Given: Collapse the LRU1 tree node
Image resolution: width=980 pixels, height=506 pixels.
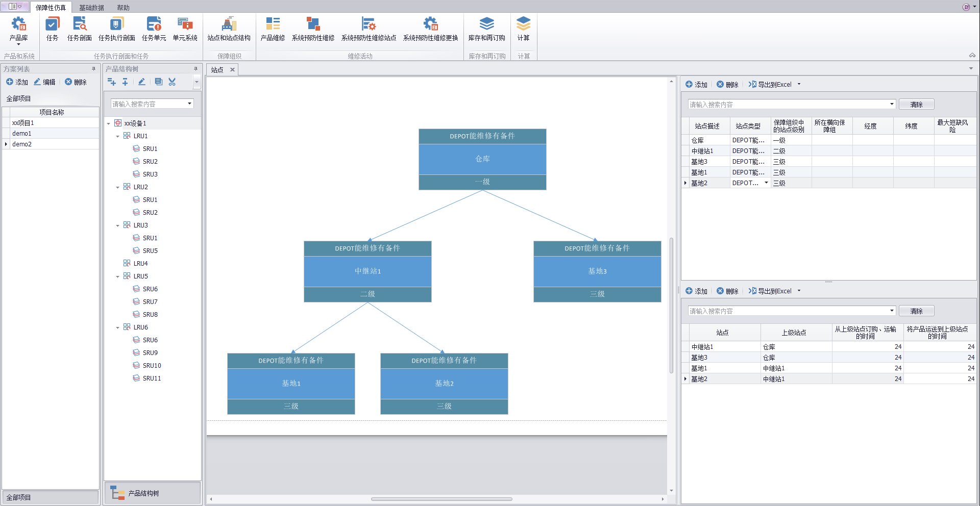Looking at the screenshot, I should click(117, 136).
